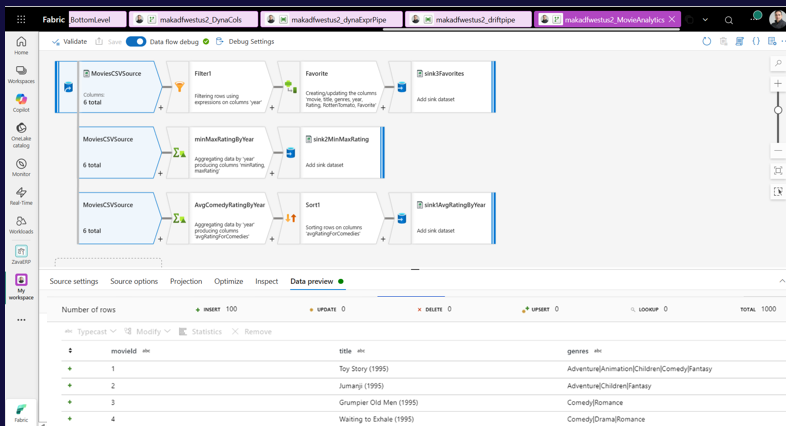Open the code view braces icon
786x426 pixels.
tap(756, 41)
